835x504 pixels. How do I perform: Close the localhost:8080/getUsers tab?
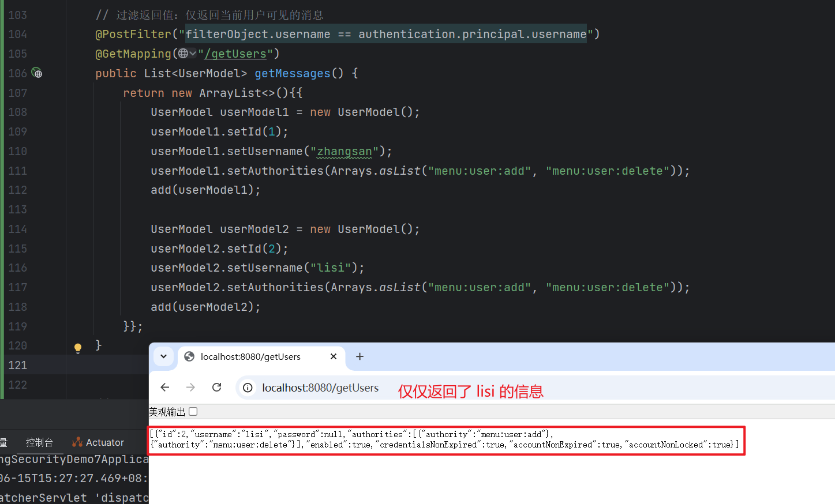[333, 357]
